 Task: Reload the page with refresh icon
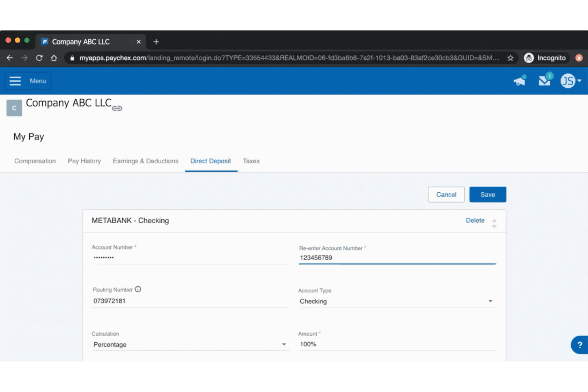pos(39,58)
